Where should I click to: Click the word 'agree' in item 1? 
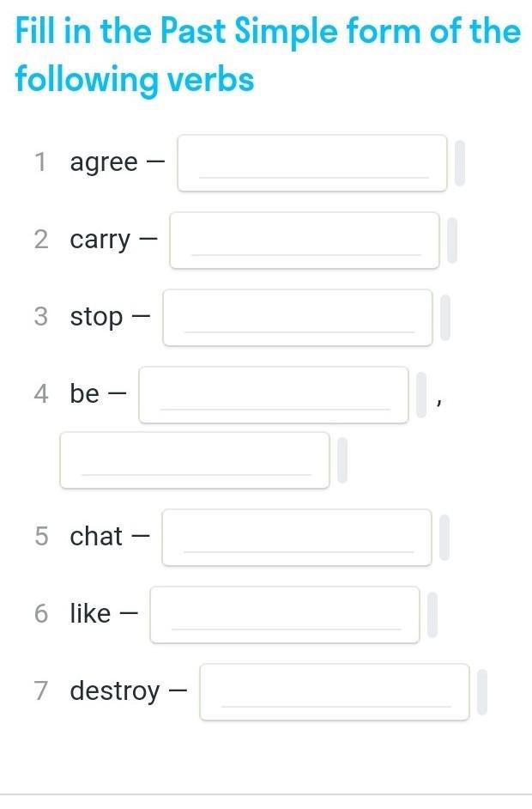pos(104,162)
